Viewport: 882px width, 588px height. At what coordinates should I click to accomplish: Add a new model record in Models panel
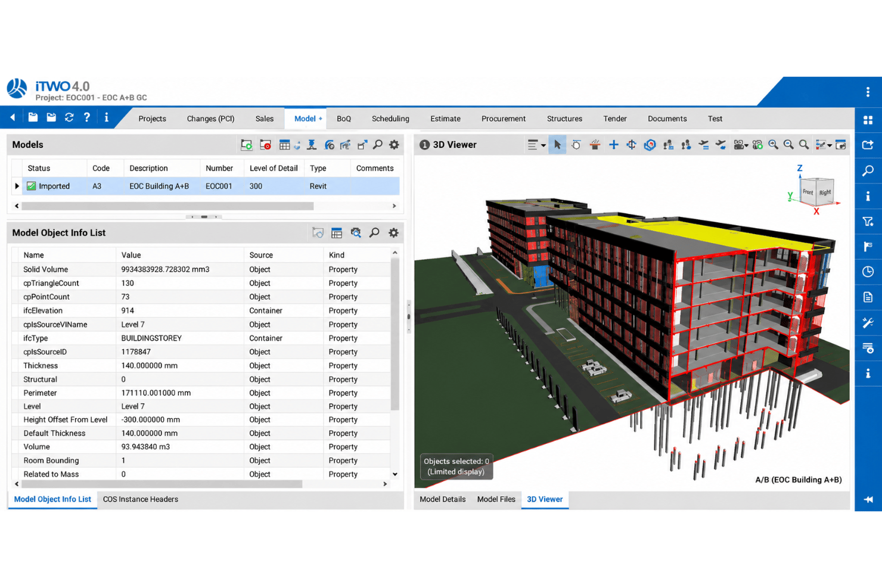point(246,145)
